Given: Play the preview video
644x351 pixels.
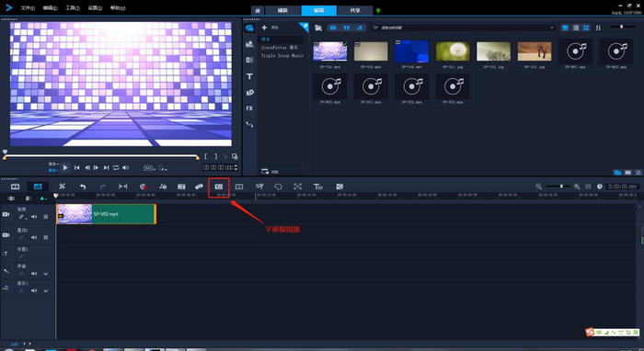Looking at the screenshot, I should pyautogui.click(x=65, y=168).
